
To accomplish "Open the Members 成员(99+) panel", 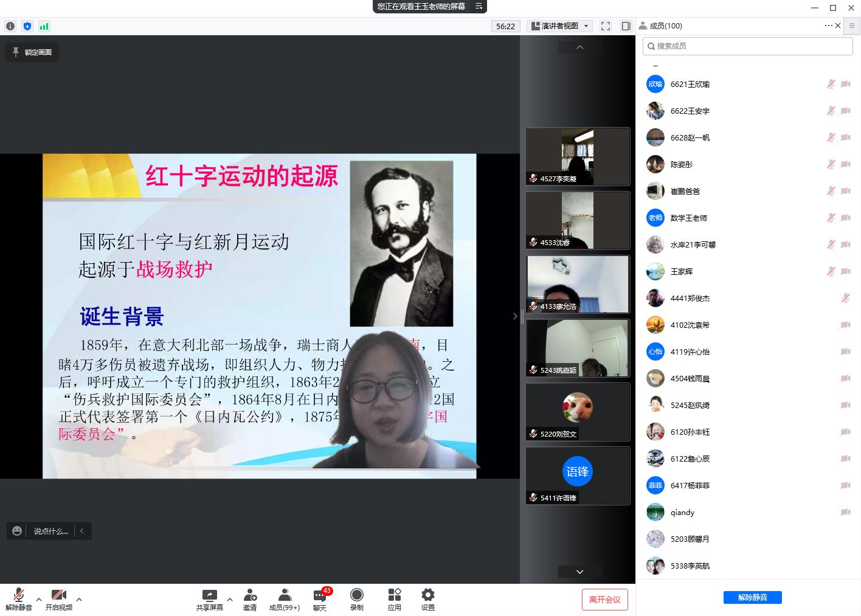I will [285, 598].
